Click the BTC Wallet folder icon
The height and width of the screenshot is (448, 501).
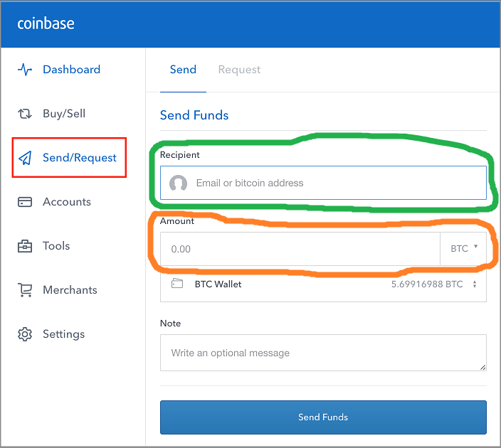click(x=177, y=284)
